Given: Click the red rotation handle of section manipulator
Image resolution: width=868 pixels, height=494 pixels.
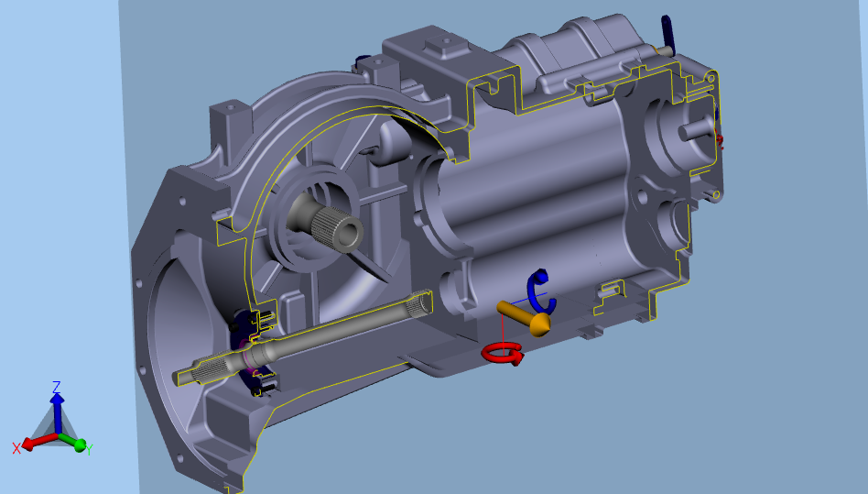Looking at the screenshot, I should (x=502, y=354).
